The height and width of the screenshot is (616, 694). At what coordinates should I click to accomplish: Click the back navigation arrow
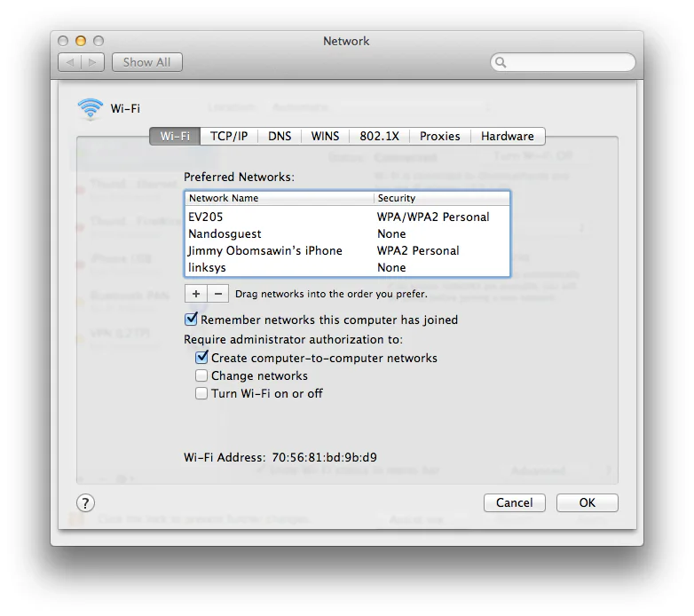coord(70,62)
